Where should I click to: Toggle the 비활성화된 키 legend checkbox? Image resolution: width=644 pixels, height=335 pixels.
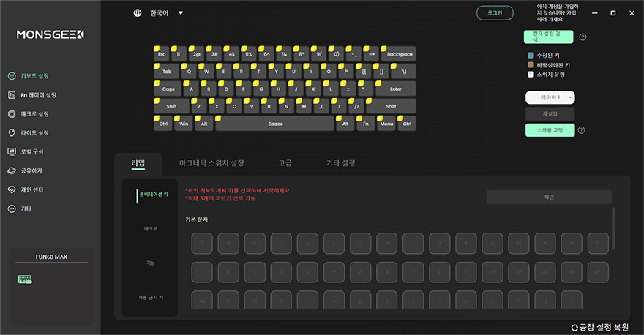point(531,65)
